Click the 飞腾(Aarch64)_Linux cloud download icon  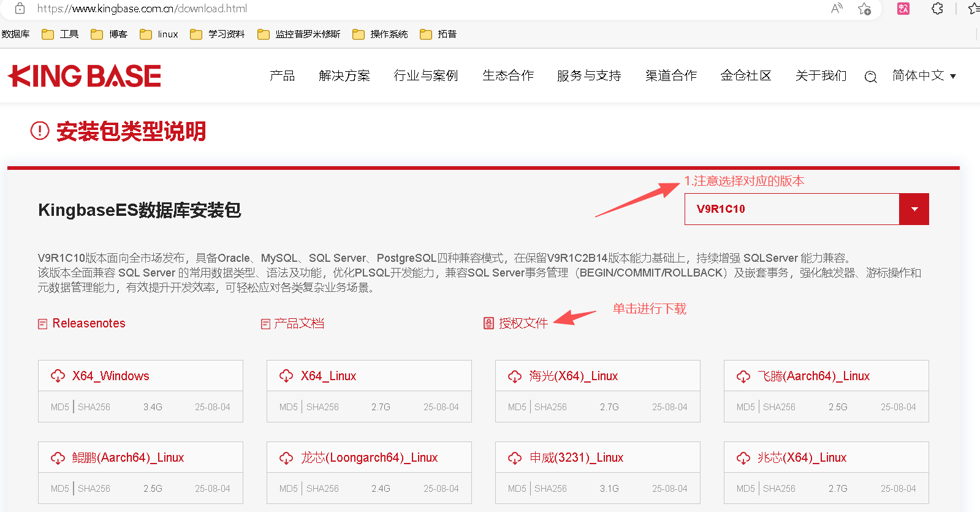click(x=743, y=376)
